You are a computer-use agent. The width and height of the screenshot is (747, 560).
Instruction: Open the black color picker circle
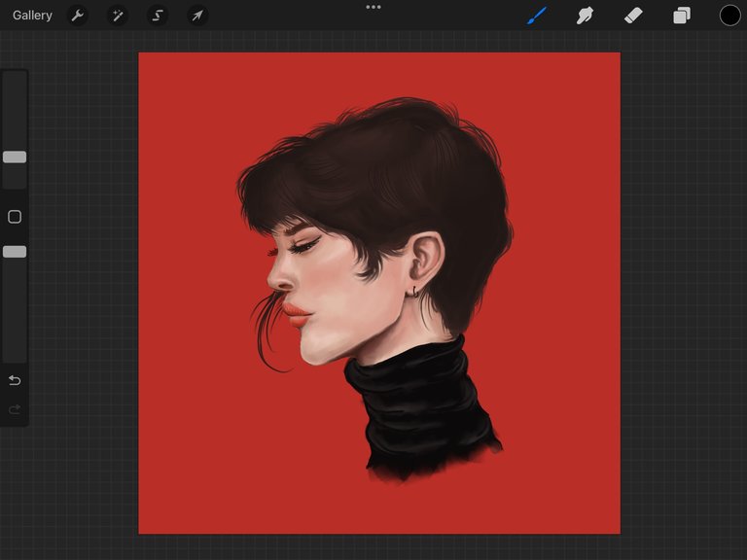pyautogui.click(x=729, y=16)
